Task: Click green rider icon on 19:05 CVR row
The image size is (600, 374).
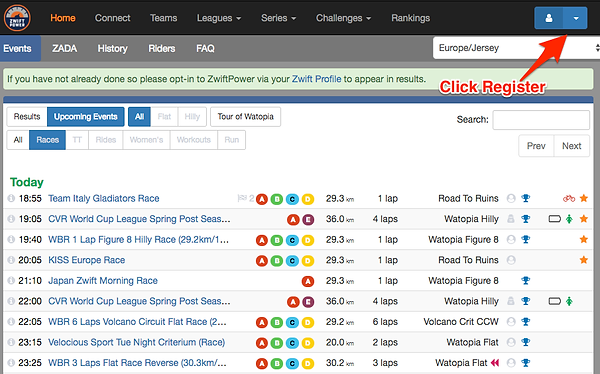Action: (x=569, y=219)
